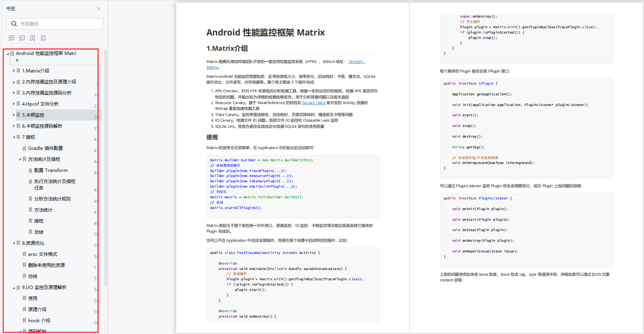Image resolution: width=644 pixels, height=334 pixels.
Task: Click the expand-all bookmarks icon
Action: (x=11, y=38)
